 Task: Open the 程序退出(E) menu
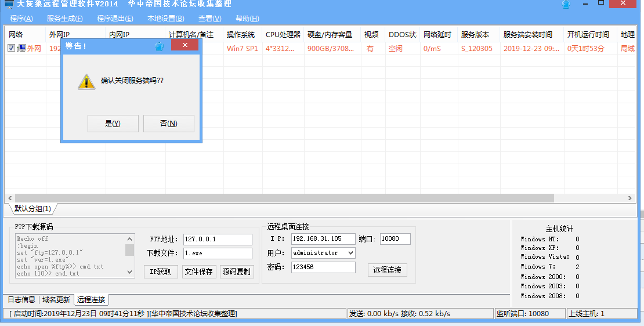pyautogui.click(x=115, y=19)
